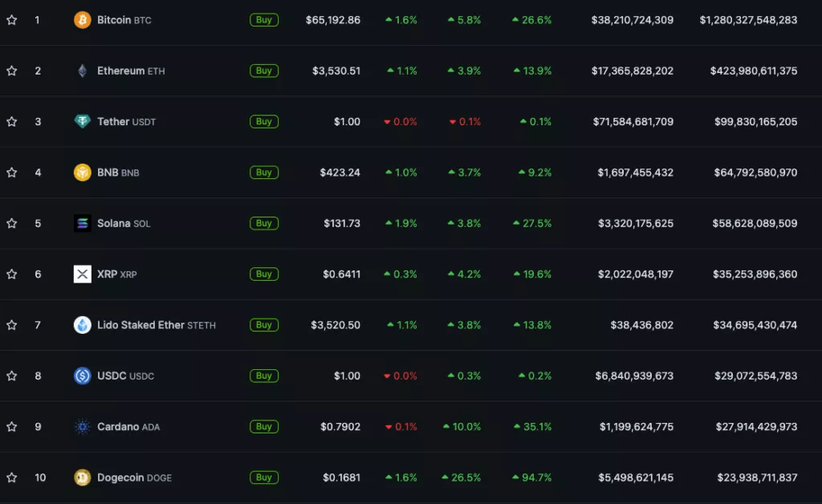Click the Ethereum diamond logo
Image resolution: width=822 pixels, height=504 pixels.
83,71
